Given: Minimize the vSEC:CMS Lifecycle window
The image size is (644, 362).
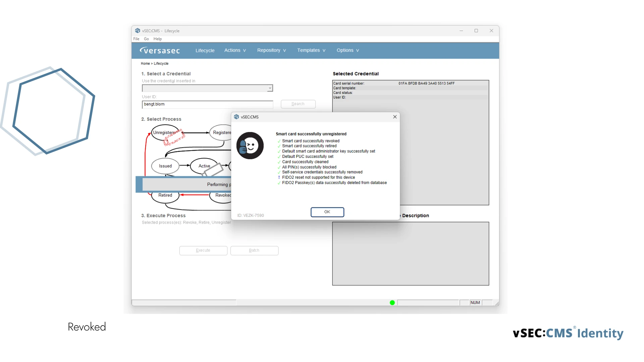Looking at the screenshot, I should [461, 31].
